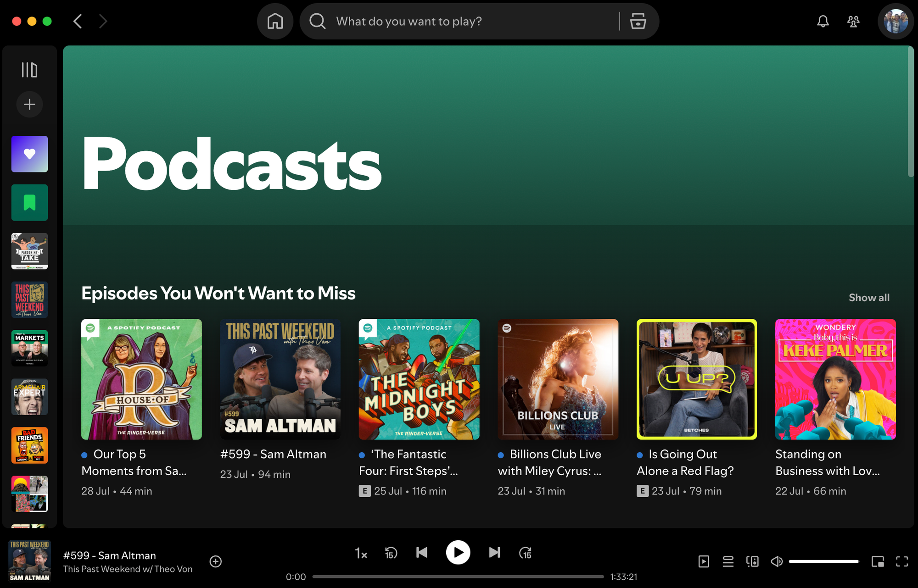
Task: Open 'Billions Club Live with Miley Cyrus' title
Action: point(550,462)
